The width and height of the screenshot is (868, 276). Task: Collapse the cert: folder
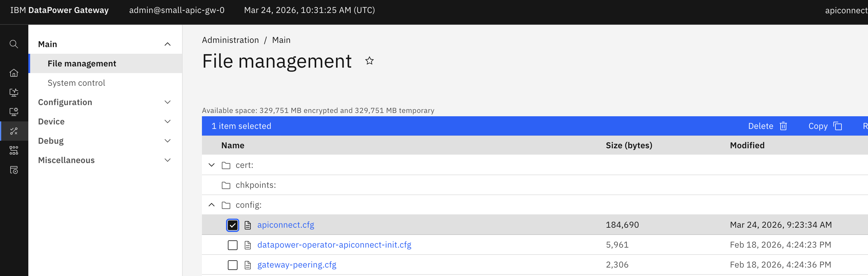[211, 165]
